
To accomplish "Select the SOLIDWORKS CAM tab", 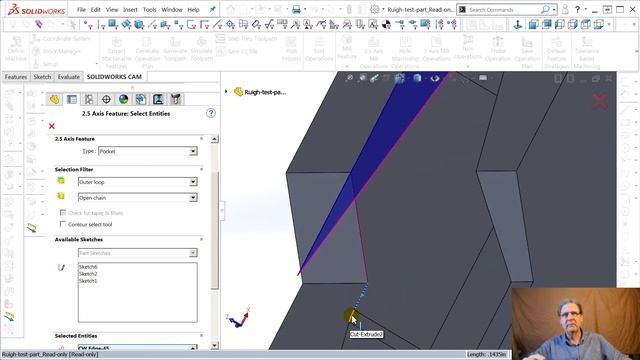I will pyautogui.click(x=114, y=77).
